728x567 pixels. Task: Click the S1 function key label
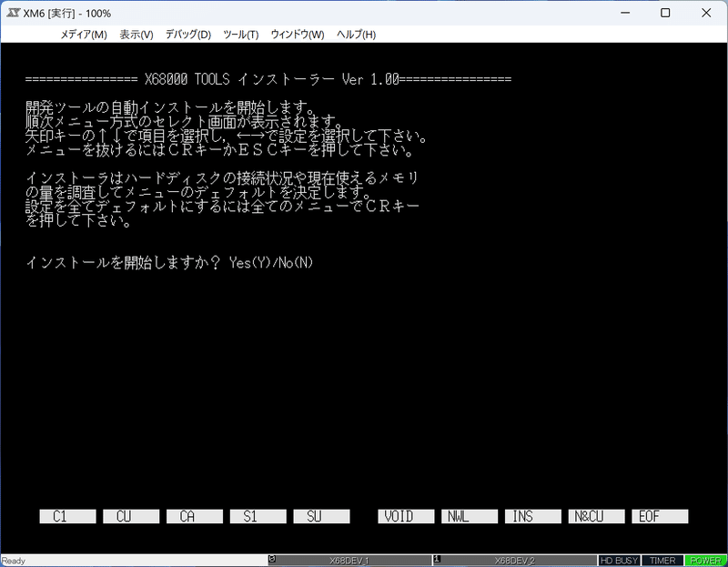click(x=258, y=516)
